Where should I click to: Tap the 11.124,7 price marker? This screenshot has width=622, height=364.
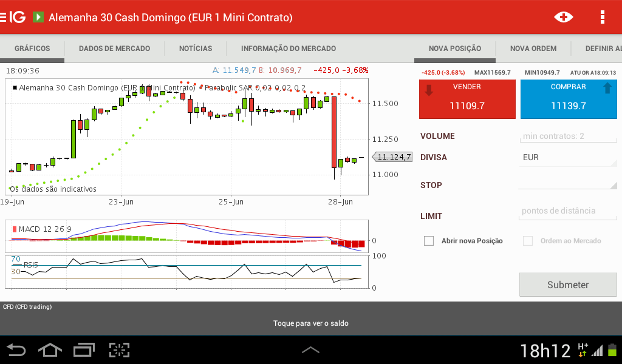[392, 157]
